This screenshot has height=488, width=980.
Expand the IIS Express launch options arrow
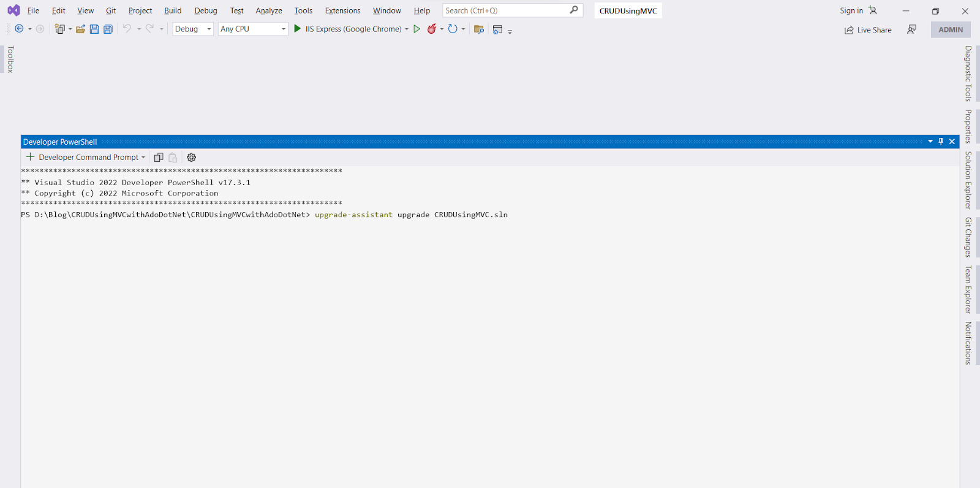(x=407, y=29)
